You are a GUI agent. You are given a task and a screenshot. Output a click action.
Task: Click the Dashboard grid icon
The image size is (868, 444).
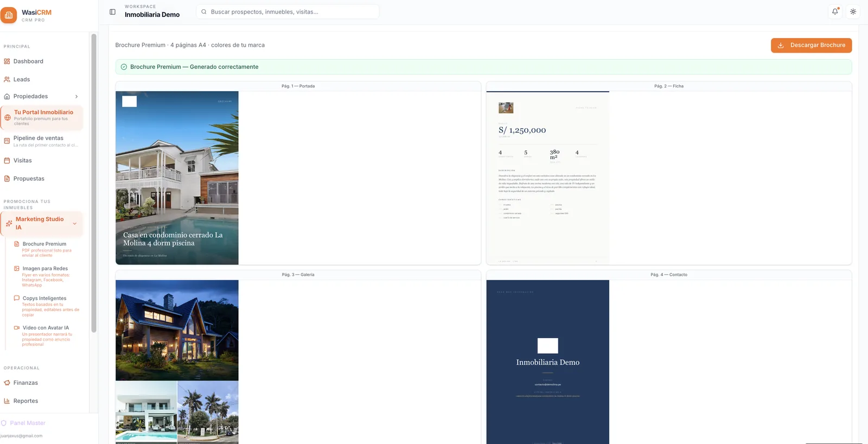tap(7, 61)
